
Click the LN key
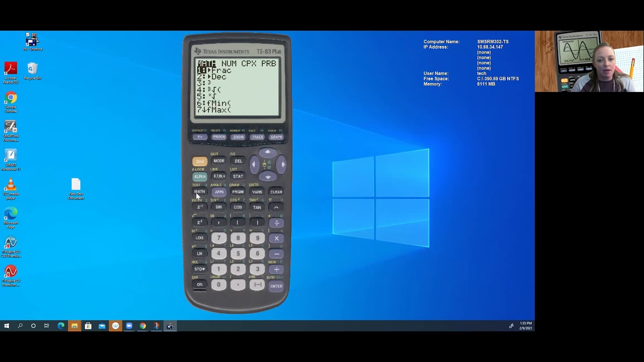click(200, 253)
